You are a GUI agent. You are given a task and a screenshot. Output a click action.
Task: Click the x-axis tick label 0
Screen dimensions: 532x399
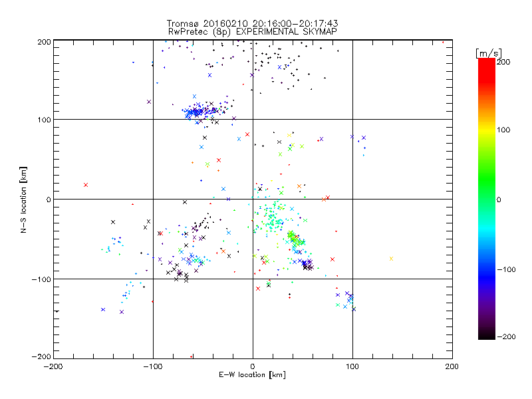point(253,366)
